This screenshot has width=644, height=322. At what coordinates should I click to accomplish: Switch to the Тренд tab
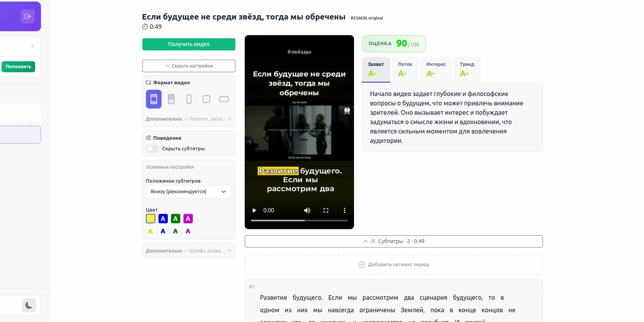pos(467,69)
